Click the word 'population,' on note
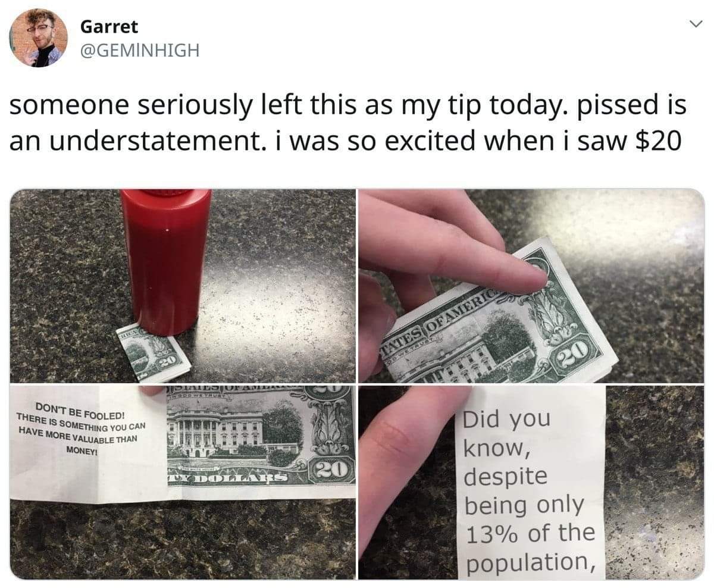The width and height of the screenshot is (714, 588). click(530, 562)
